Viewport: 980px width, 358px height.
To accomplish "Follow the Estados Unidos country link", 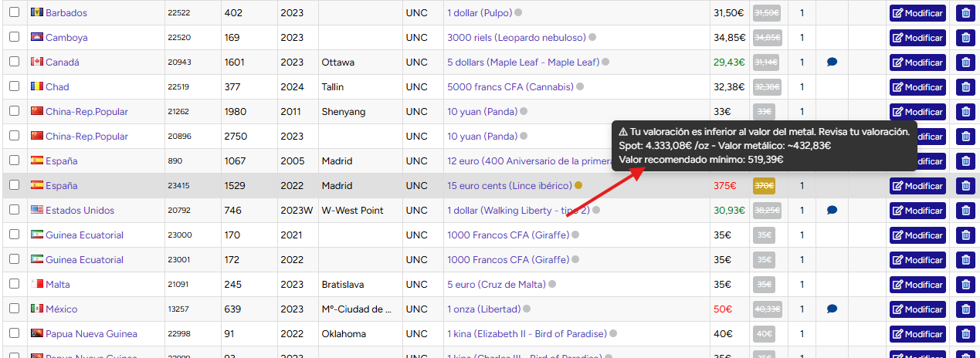I will 80,211.
